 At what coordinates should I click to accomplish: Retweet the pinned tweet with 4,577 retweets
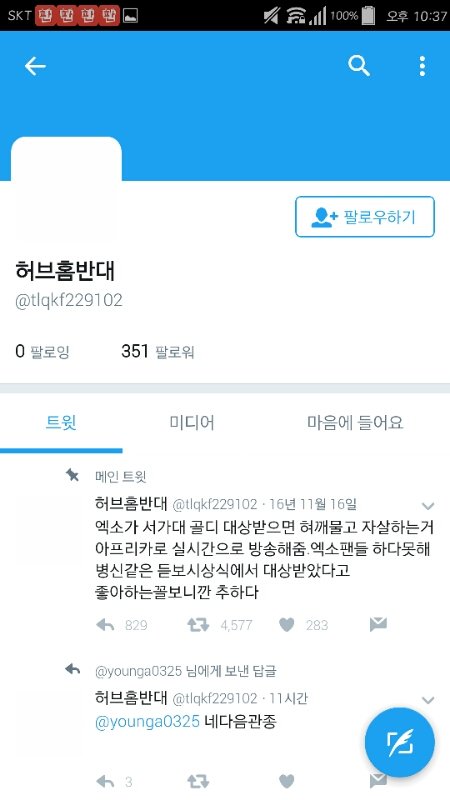[198, 624]
